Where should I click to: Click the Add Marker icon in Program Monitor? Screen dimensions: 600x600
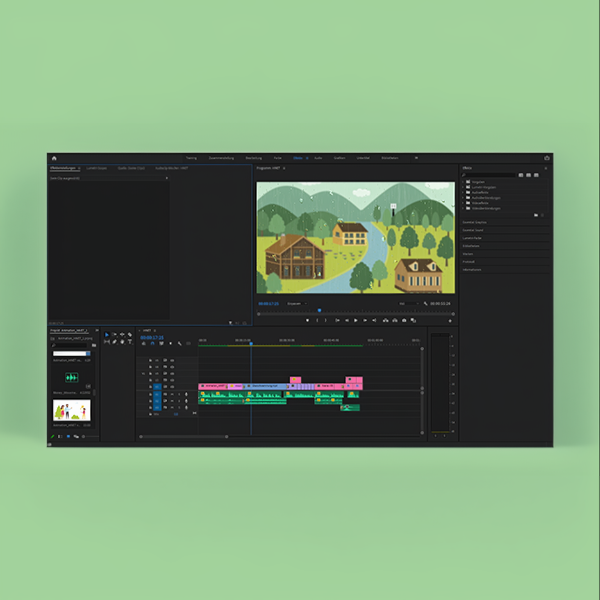pos(308,320)
